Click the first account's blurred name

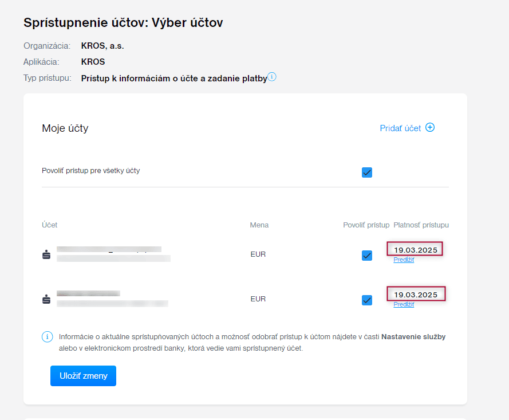point(109,250)
